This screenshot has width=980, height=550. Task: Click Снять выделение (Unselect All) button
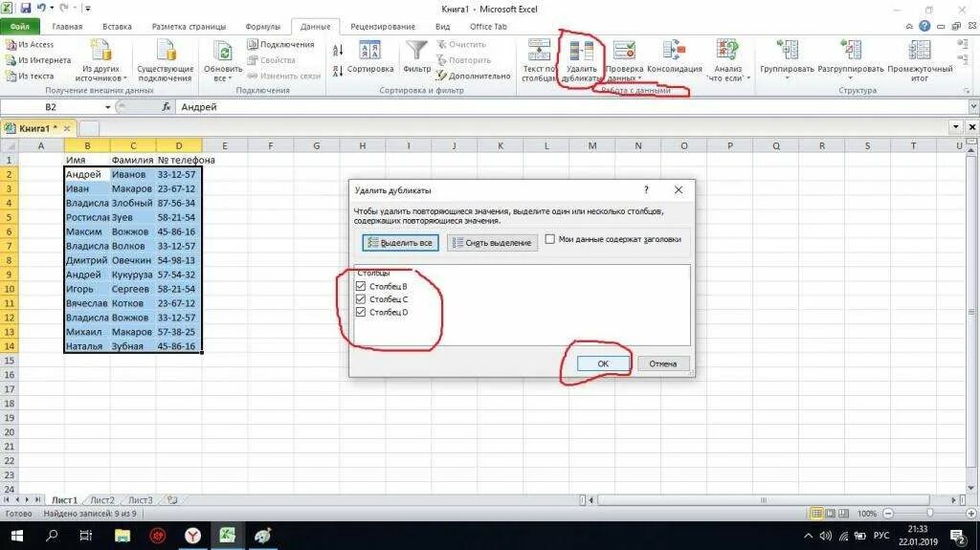[x=492, y=243]
